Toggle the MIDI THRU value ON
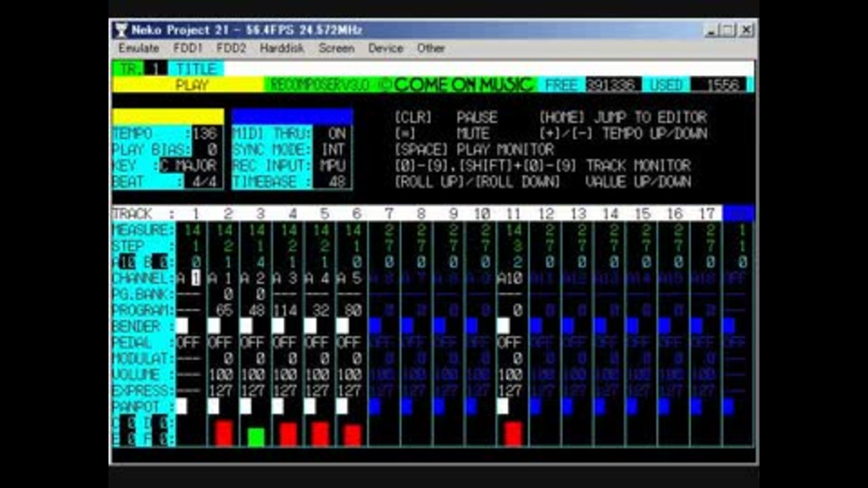 tap(336, 134)
